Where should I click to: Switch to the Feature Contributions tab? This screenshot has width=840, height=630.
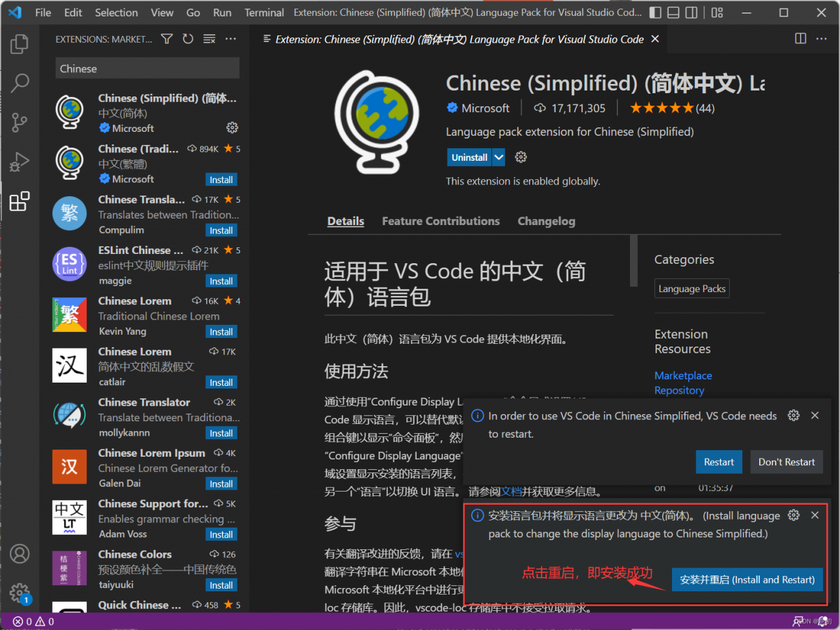coord(441,221)
